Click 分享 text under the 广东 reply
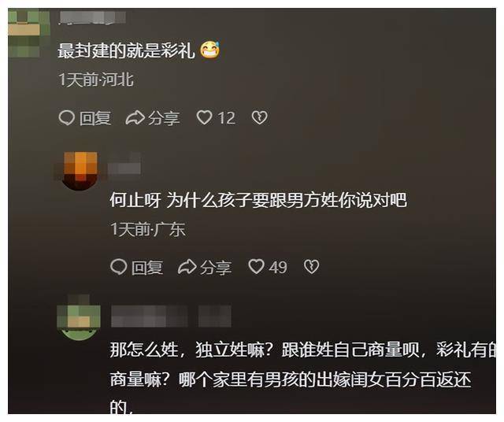Screen dimensions: 504x422 click(216, 268)
